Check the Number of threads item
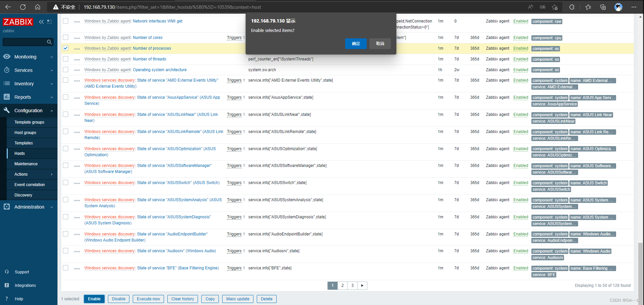 click(x=66, y=59)
